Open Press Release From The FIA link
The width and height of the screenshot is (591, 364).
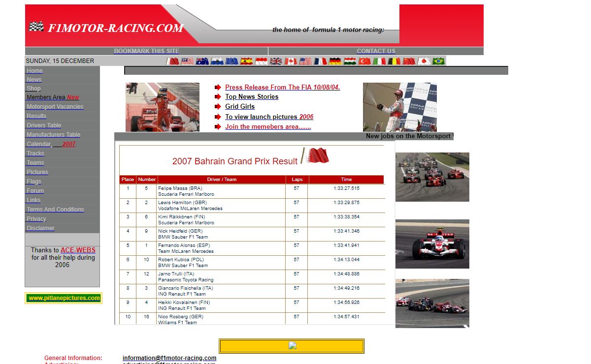tap(283, 88)
